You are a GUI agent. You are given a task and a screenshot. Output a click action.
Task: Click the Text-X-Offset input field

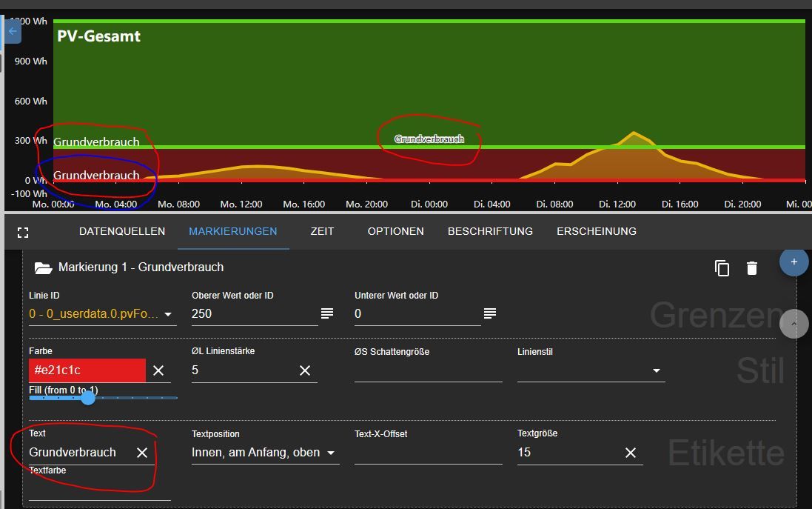pyautogui.click(x=428, y=453)
